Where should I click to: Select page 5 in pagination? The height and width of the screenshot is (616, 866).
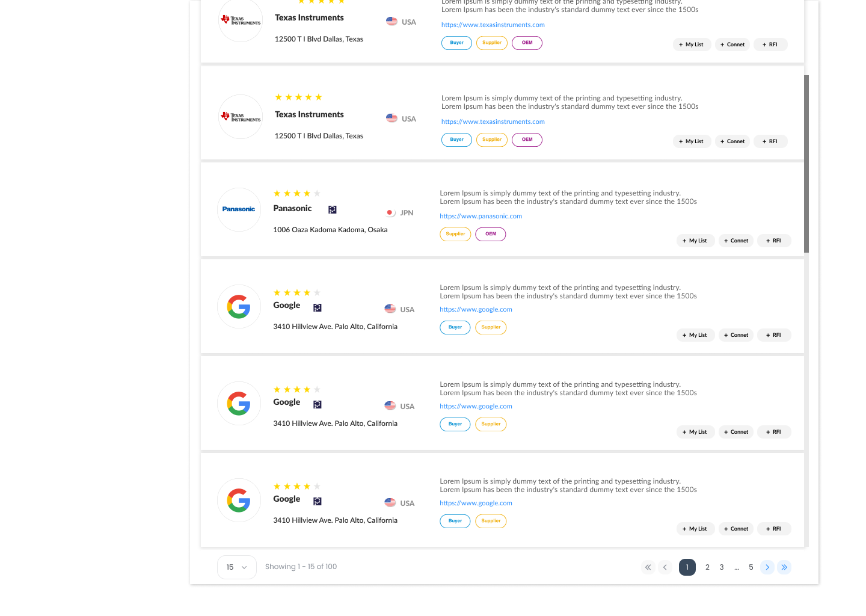(751, 567)
